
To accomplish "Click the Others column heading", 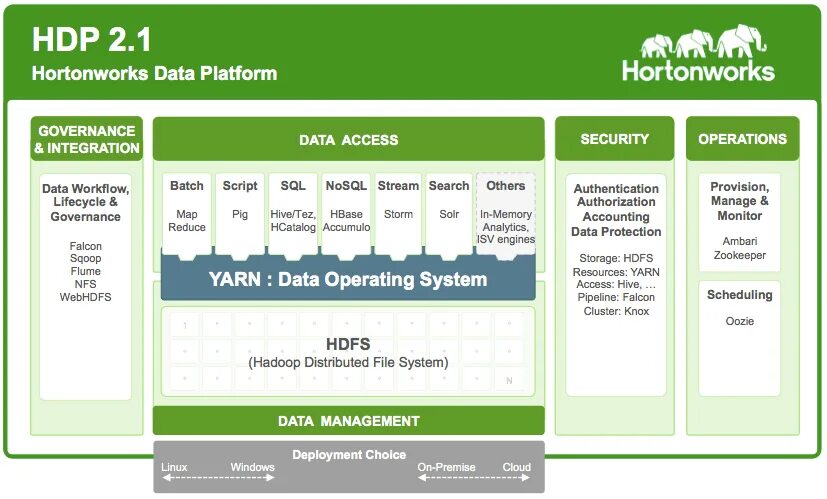I will [506, 186].
